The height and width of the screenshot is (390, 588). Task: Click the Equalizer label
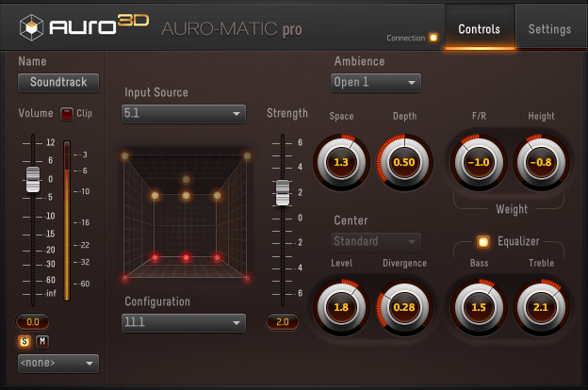518,241
